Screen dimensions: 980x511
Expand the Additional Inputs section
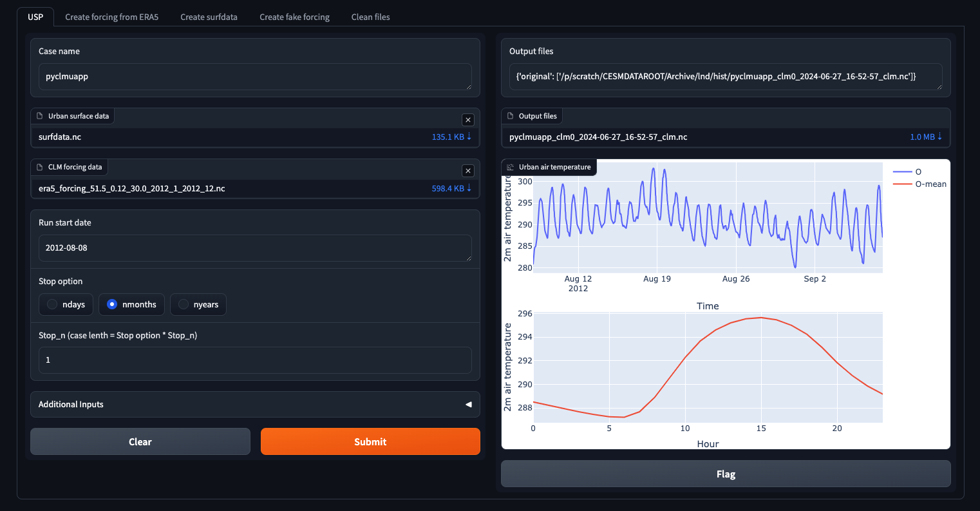pyautogui.click(x=255, y=404)
